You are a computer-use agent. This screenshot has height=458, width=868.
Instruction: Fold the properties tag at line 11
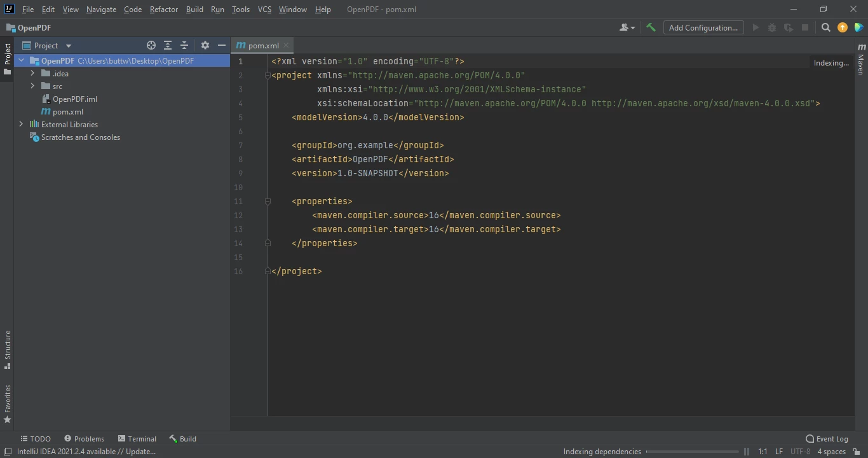pyautogui.click(x=268, y=201)
